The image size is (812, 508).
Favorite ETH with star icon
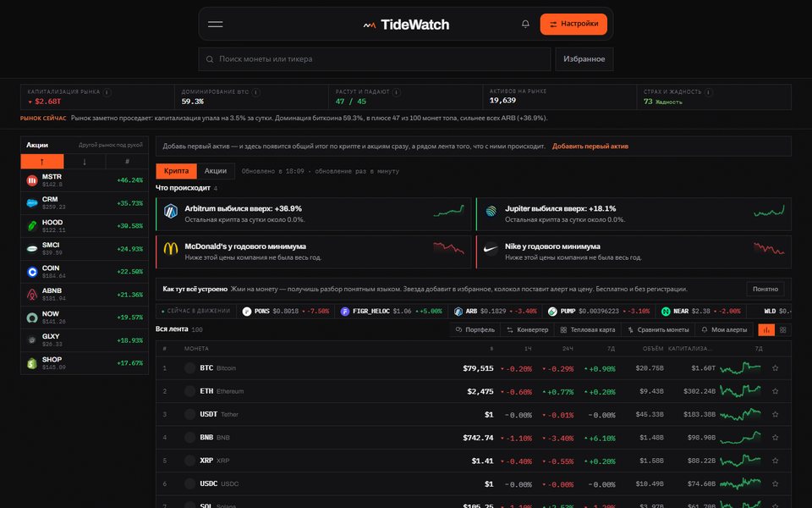tap(776, 391)
